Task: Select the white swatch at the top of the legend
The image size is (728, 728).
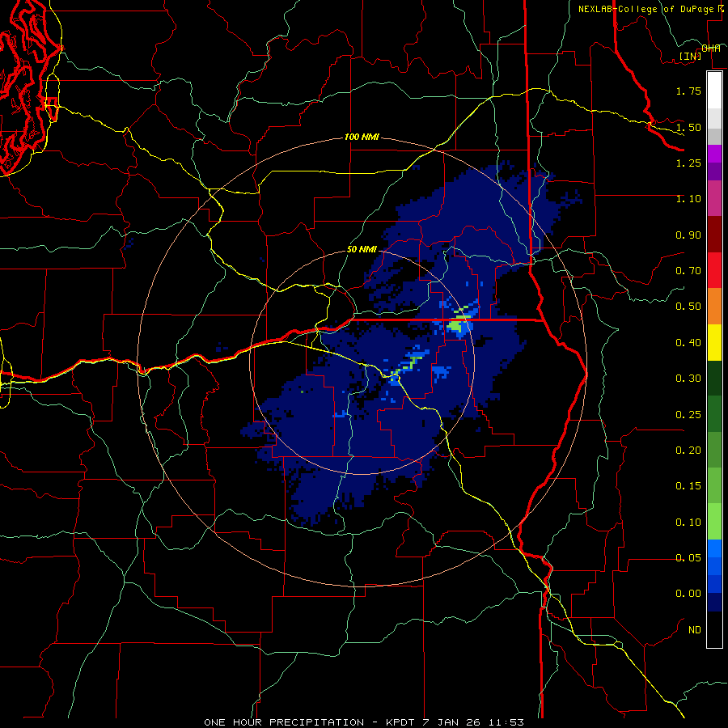Action: point(714,90)
